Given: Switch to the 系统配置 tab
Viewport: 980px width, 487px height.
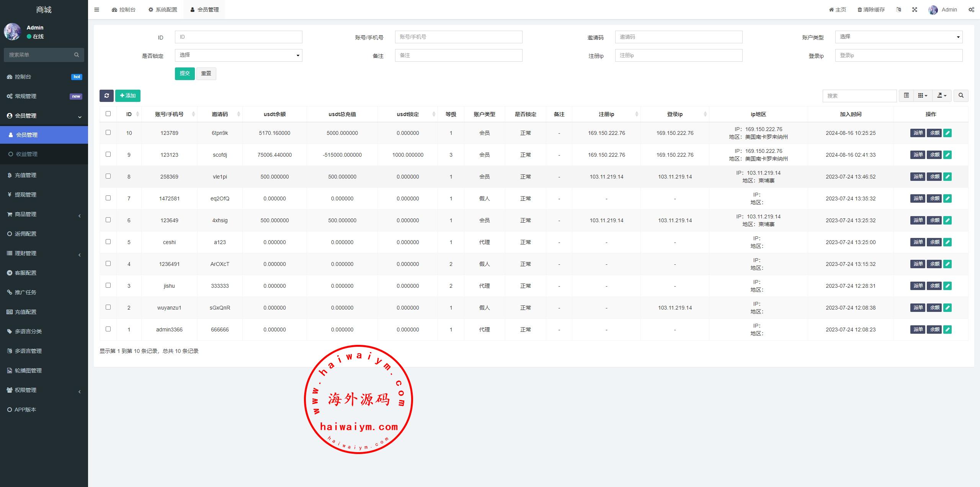Looking at the screenshot, I should [x=163, y=10].
